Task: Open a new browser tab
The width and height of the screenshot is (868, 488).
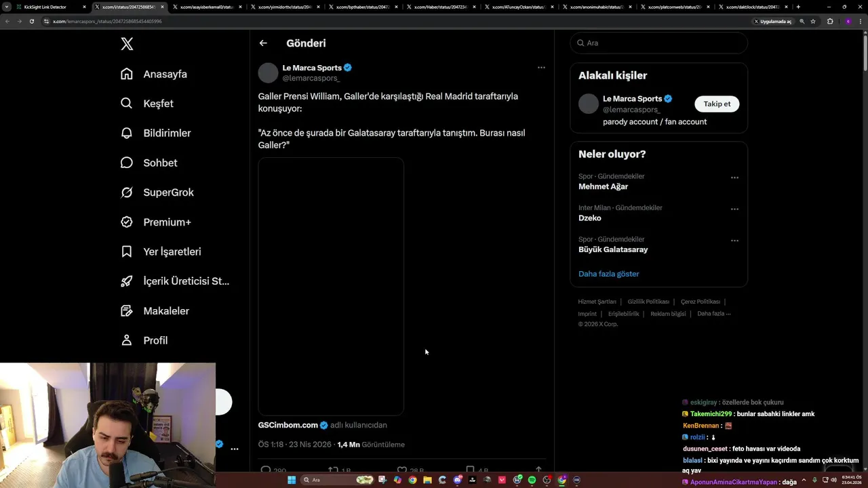Action: pyautogui.click(x=798, y=7)
